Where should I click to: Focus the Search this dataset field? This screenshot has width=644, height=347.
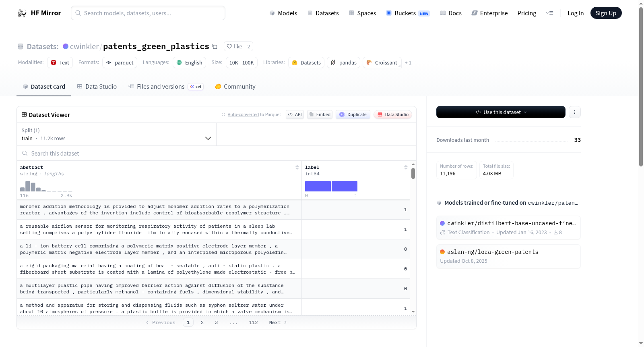(x=217, y=154)
